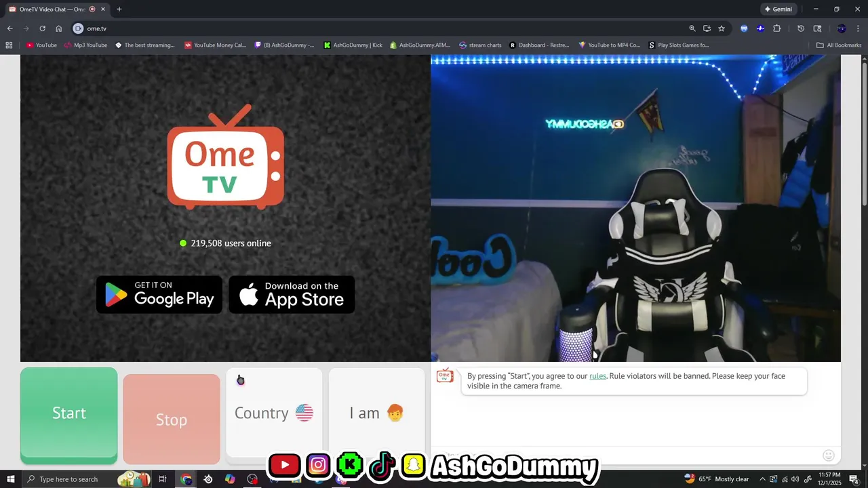This screenshot has width=868, height=488.
Task: Open the AshGoDummy.ATM... bookmark
Action: 420,45
